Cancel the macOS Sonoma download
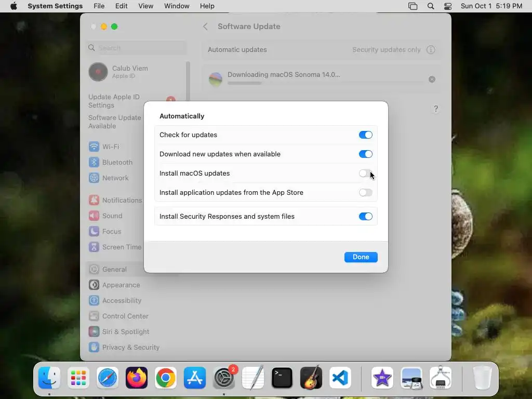This screenshot has height=399, width=532. (x=432, y=79)
